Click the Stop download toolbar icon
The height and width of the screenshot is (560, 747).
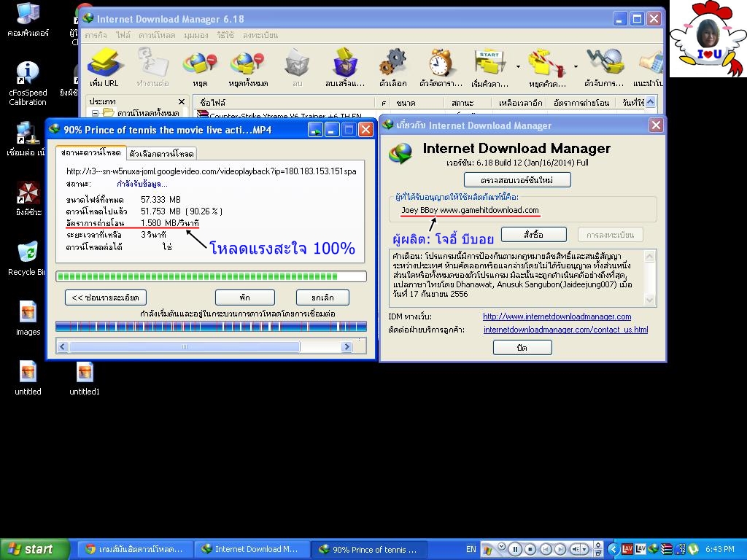coord(200,67)
